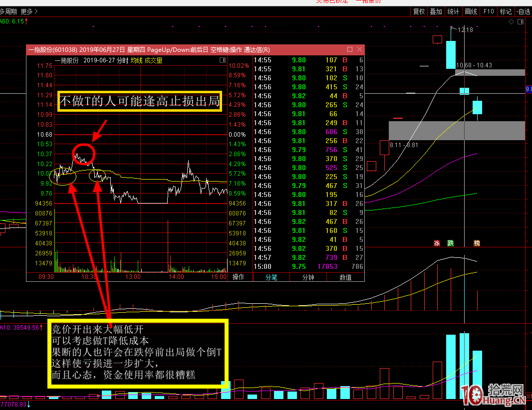The image size is (532, 410).
Task: Open the 多周期 multi-period view
Action: coord(8,11)
